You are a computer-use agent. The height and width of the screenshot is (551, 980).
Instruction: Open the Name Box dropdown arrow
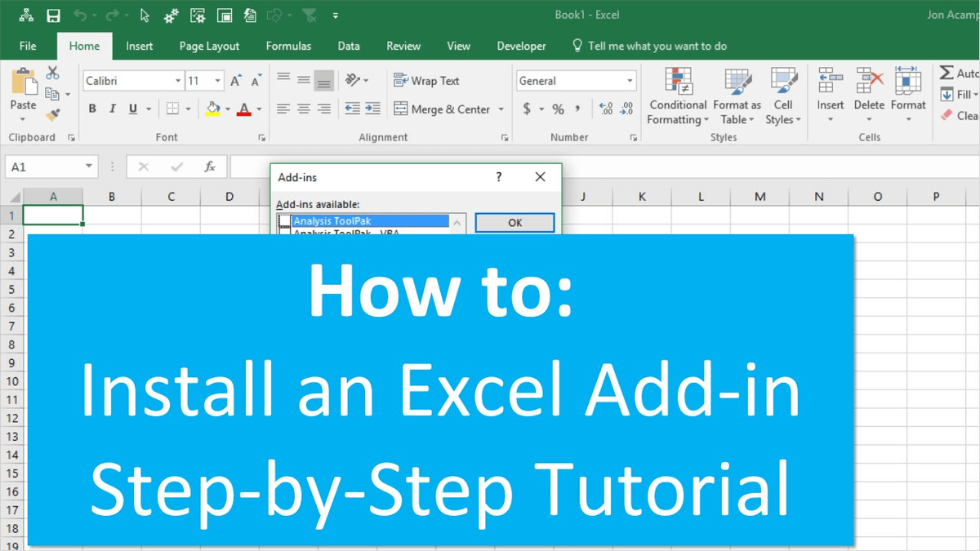point(89,167)
